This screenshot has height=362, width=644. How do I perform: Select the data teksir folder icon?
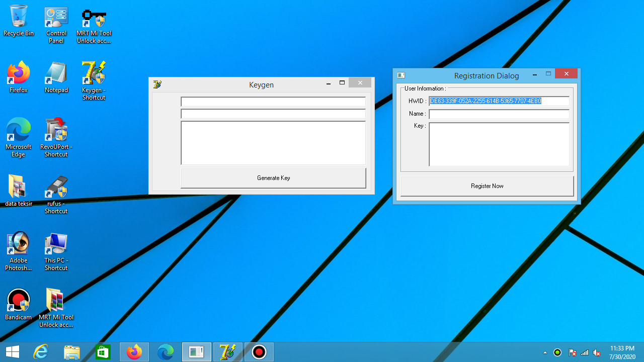pyautogui.click(x=19, y=191)
